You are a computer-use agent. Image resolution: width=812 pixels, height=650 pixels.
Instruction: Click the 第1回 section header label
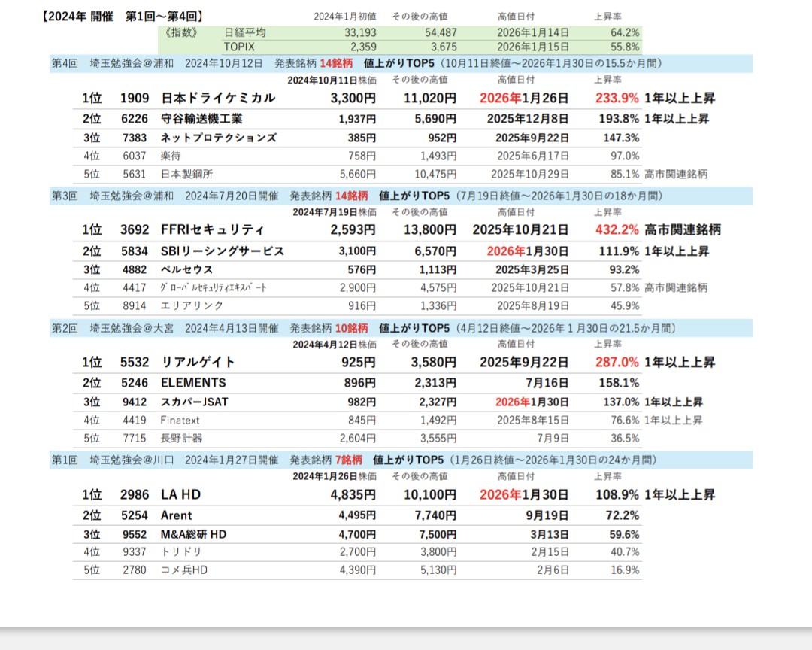coord(65,460)
